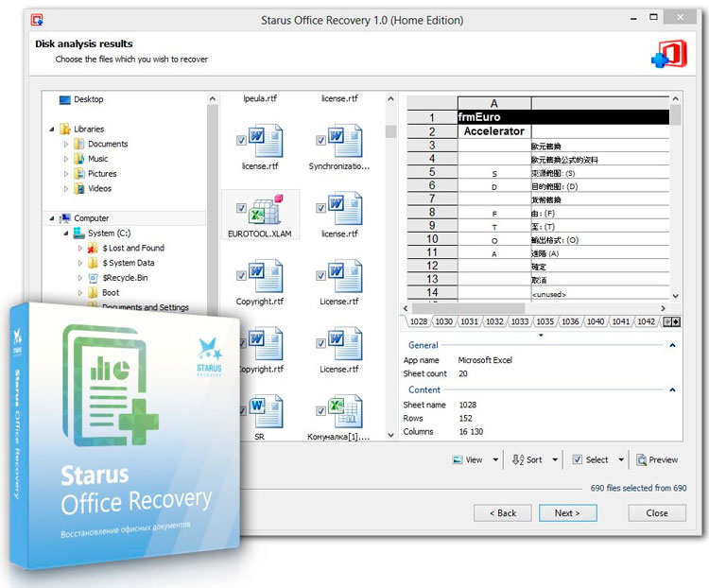The image size is (709, 588).
Task: Uncheck the first Copyright.rtf checkbox next to EUROTOOL row below
Action: point(241,275)
